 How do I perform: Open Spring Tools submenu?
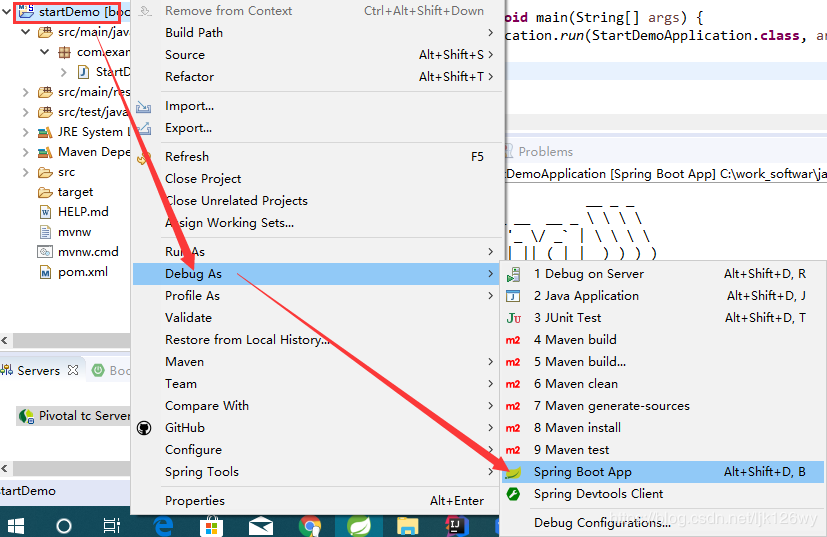tap(316, 472)
